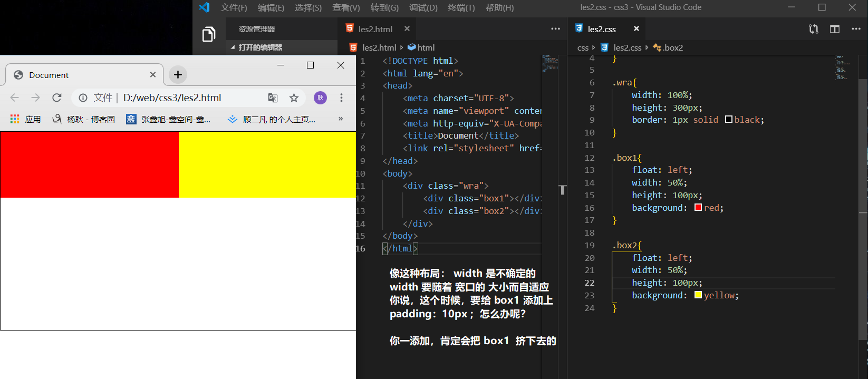Screen dimensions: 868x379
Task: Click the yellow color swatch in CSS
Action: pos(698,295)
